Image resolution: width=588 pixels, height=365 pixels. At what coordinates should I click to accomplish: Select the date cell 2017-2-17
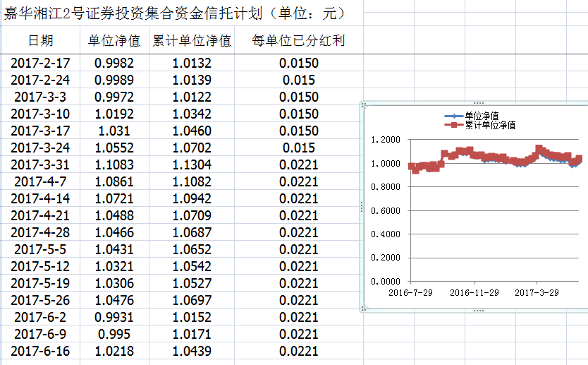40,64
